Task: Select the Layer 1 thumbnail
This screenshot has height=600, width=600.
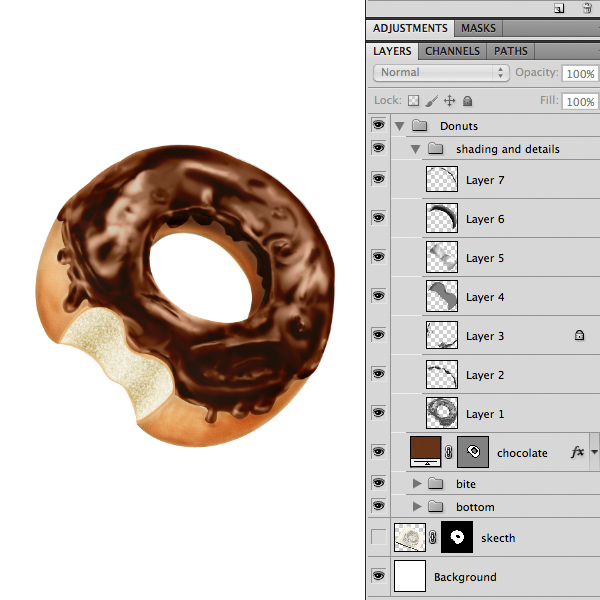Action: pos(442,413)
